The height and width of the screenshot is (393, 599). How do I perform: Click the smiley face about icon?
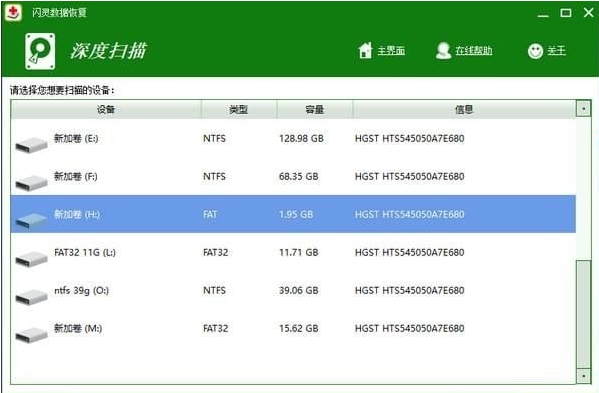tap(535, 51)
